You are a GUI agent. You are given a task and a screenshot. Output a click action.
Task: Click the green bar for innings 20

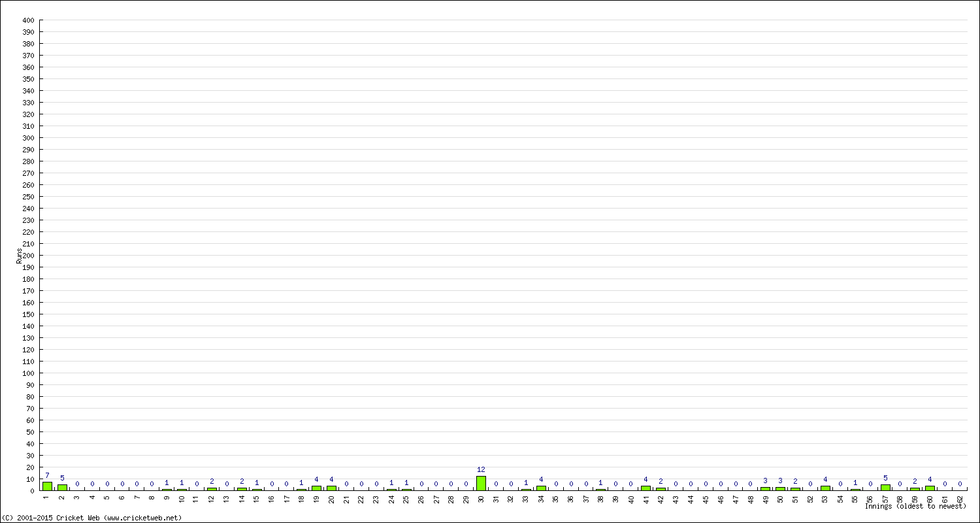coord(331,488)
